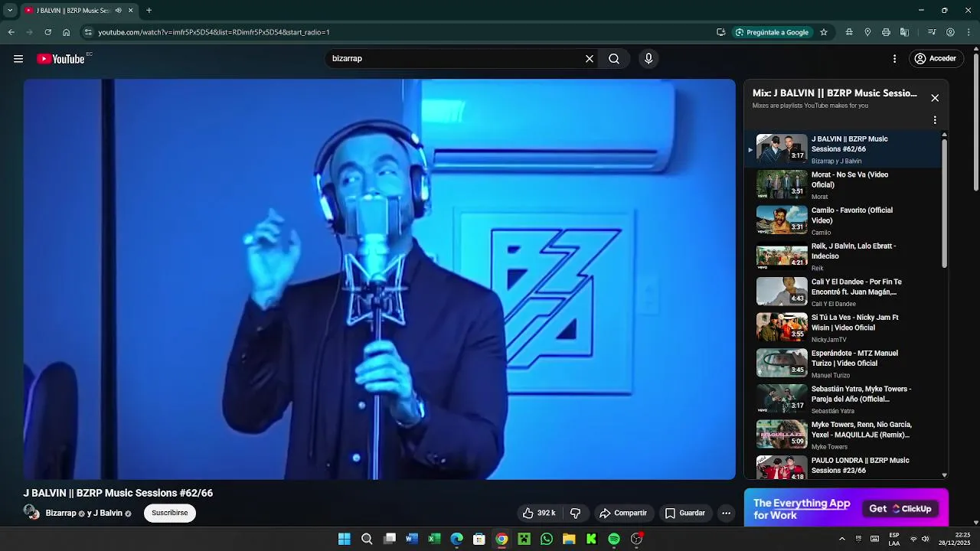Click the Guardar save button

tap(685, 513)
